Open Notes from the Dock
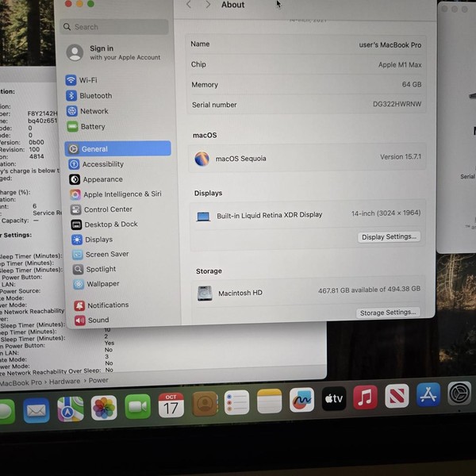 269,401
